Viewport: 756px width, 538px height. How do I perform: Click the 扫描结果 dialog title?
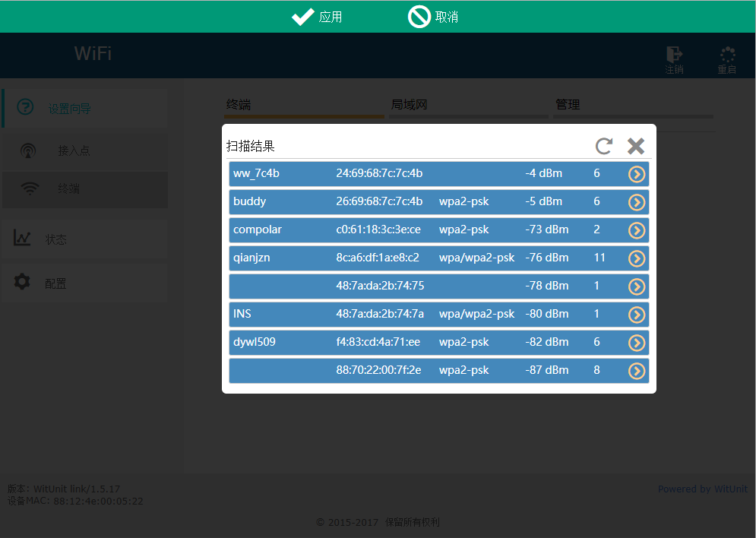pos(250,146)
